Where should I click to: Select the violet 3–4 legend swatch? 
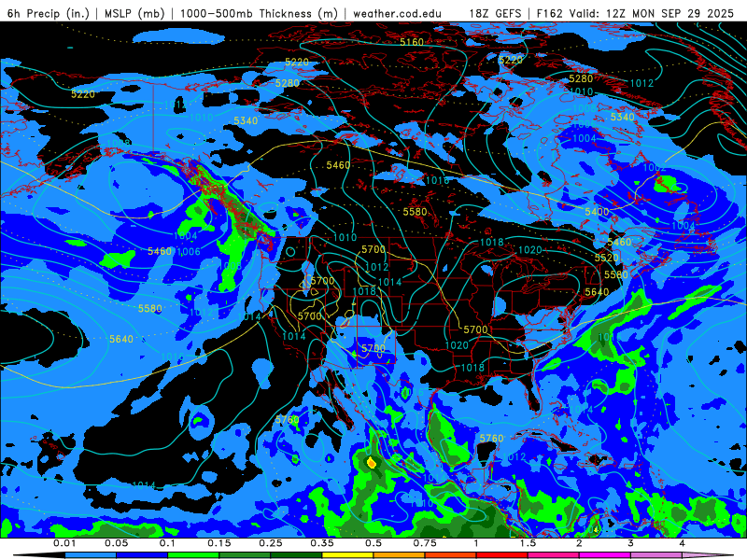[656, 555]
